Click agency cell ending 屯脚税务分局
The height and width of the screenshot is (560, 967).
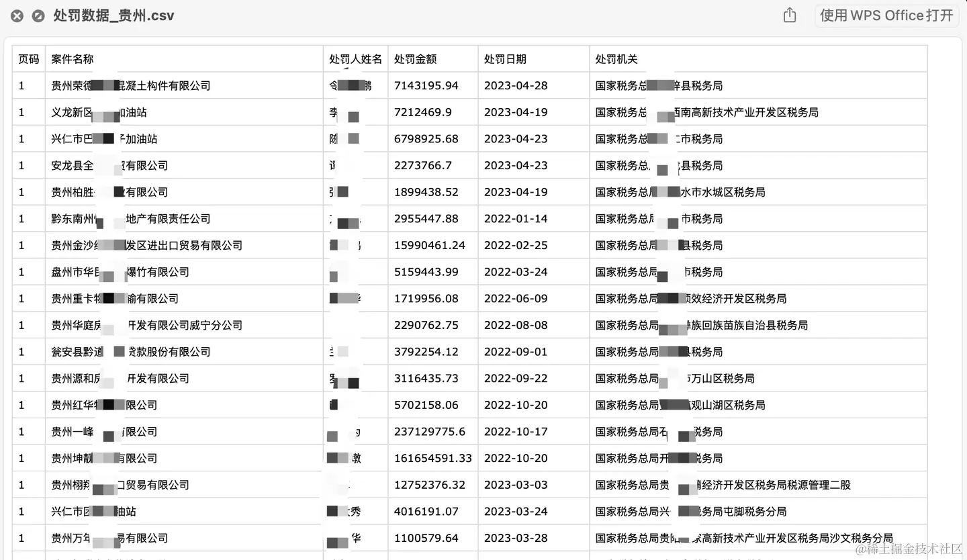(x=758, y=512)
